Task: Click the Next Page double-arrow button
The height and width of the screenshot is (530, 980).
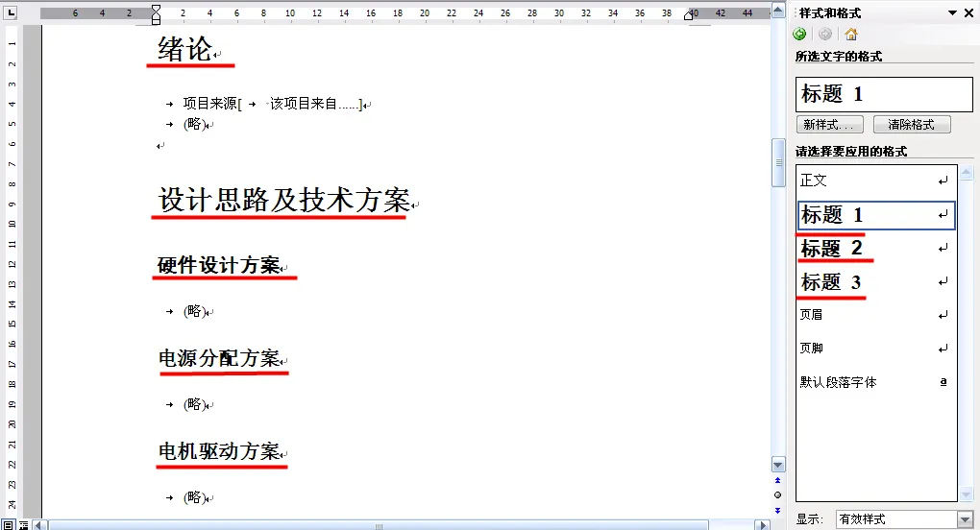Action: [777, 510]
